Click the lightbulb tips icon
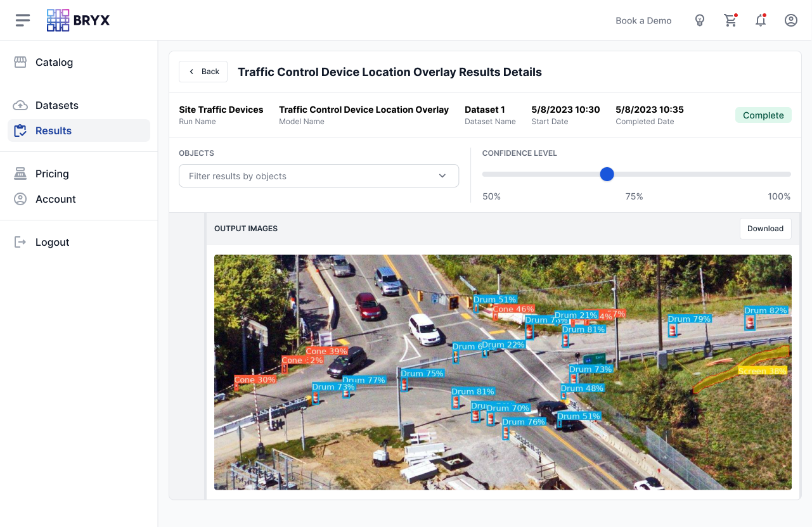Viewport: 812px width, 527px height. pyautogui.click(x=700, y=20)
